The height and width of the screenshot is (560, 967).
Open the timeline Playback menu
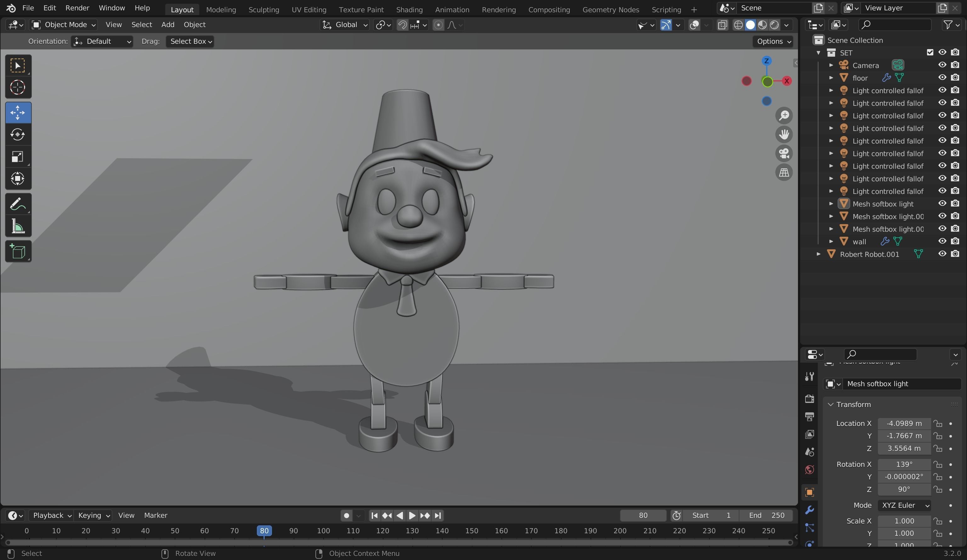click(x=51, y=516)
